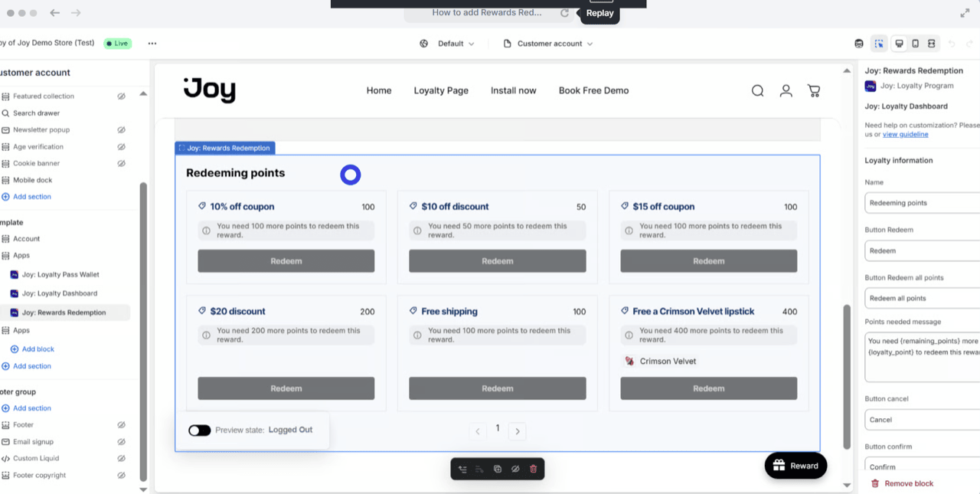This screenshot has width=980, height=494.
Task: Toggle visibility of Custom Liquid section
Action: 121,459
